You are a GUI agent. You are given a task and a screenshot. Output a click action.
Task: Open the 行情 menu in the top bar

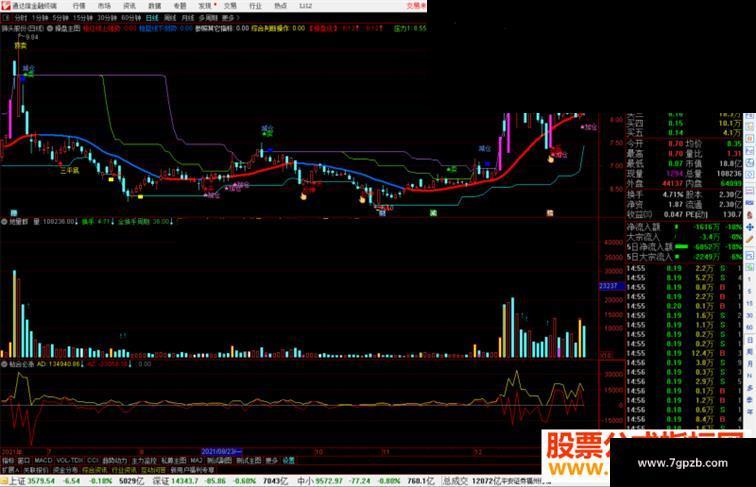point(79,6)
